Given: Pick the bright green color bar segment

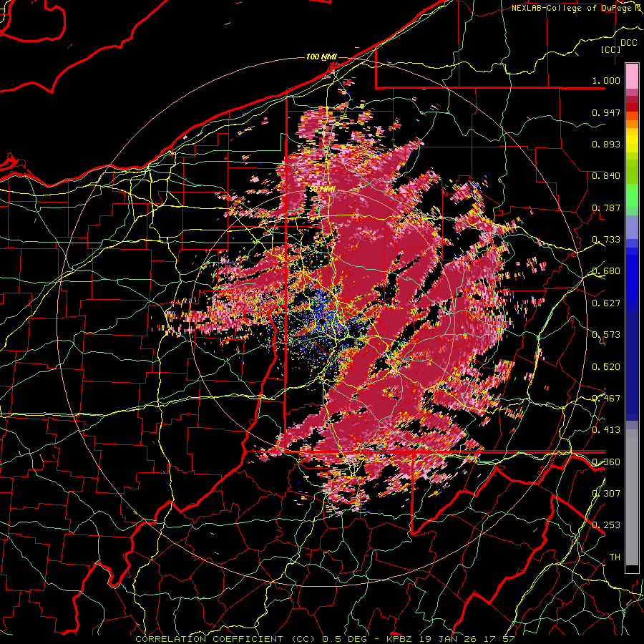Looking at the screenshot, I should click(x=632, y=195).
